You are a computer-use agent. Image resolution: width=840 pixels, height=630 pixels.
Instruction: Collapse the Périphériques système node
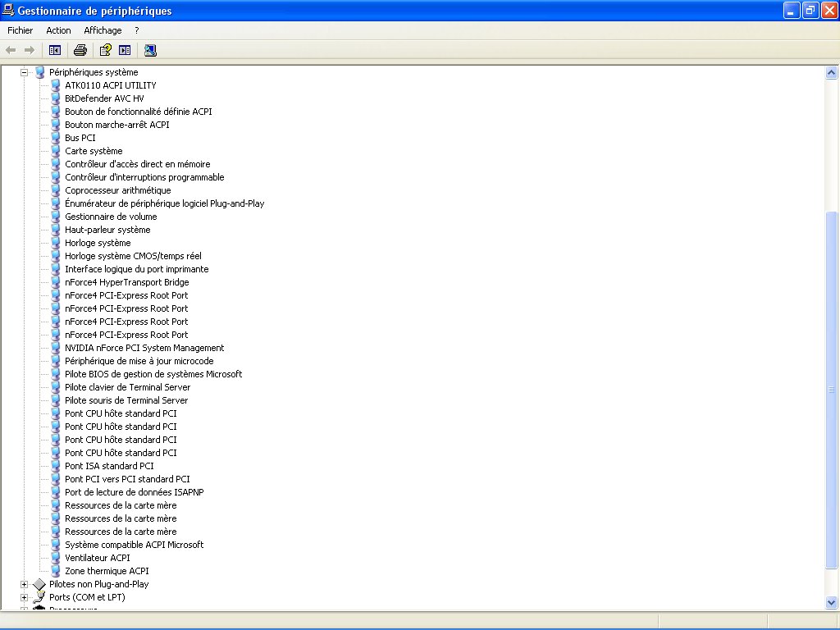24,72
